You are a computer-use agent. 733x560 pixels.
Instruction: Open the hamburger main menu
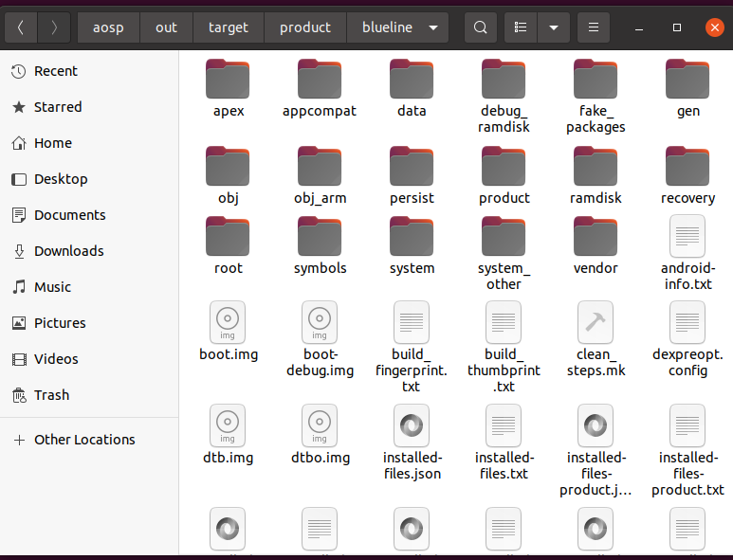point(594,27)
